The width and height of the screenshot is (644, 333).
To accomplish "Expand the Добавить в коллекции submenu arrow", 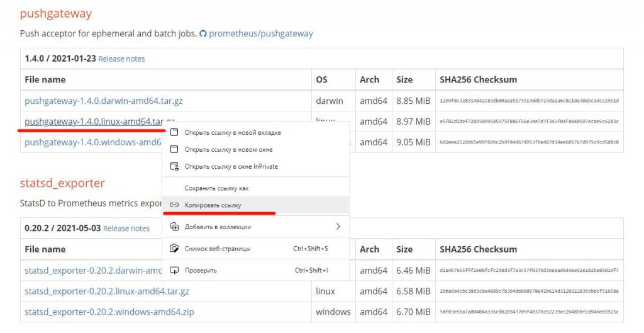I will (x=338, y=227).
